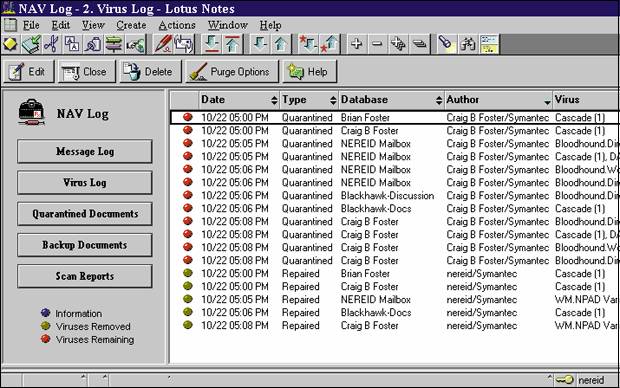The image size is (620, 388).
Task: Open Quarantined Documents view
Action: pos(85,214)
